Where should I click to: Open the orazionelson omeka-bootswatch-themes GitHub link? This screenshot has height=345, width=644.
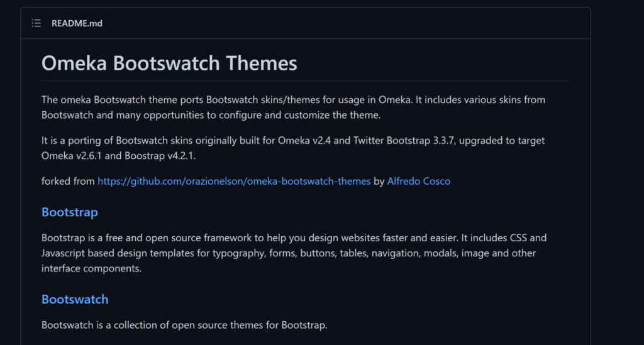click(x=234, y=182)
